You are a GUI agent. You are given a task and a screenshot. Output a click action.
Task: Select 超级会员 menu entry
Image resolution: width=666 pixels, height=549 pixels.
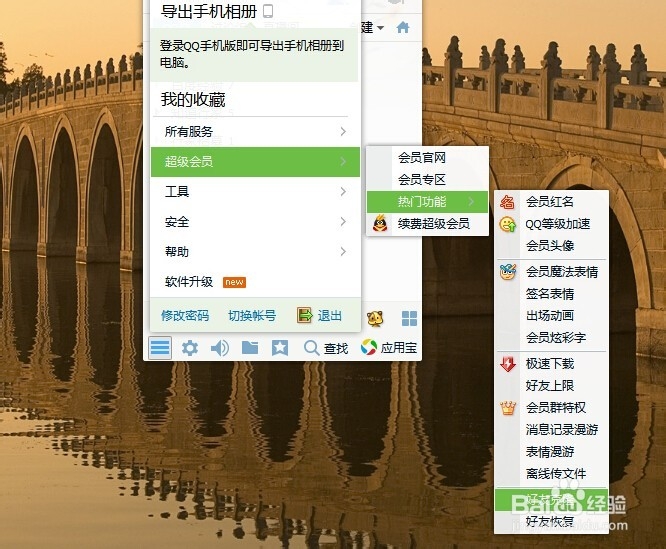pos(255,162)
